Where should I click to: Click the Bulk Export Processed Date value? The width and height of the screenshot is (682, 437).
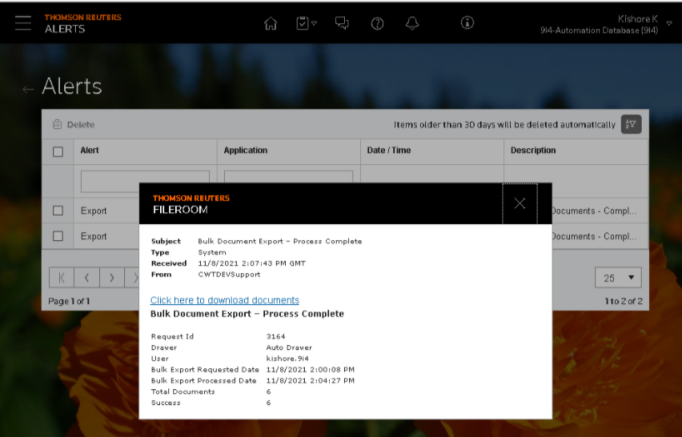(310, 381)
